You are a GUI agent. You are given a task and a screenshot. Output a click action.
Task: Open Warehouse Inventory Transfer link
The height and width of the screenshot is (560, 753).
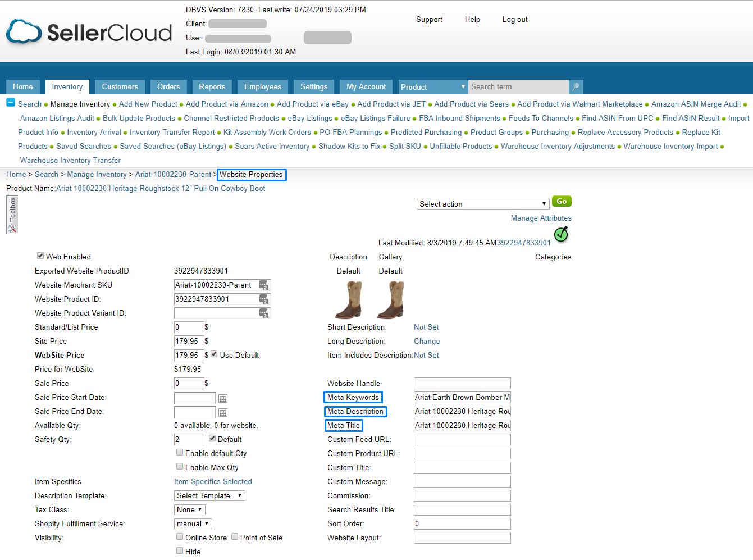pyautogui.click(x=70, y=160)
